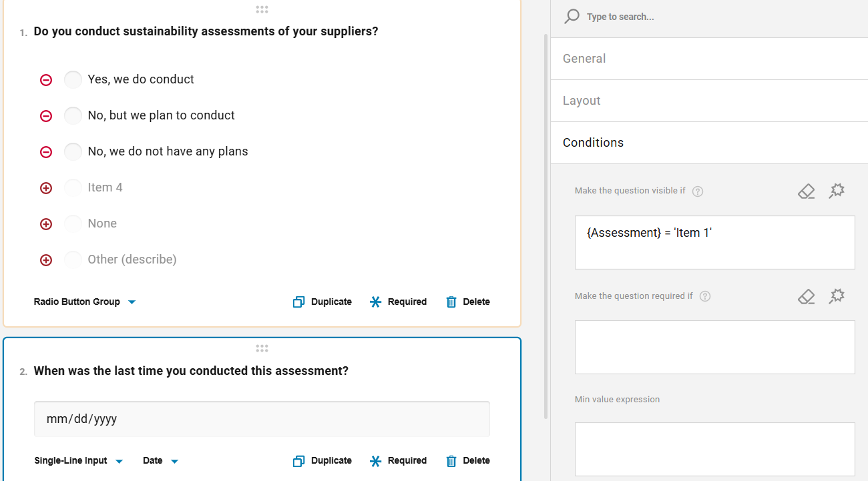Delete the date question 2

click(468, 461)
